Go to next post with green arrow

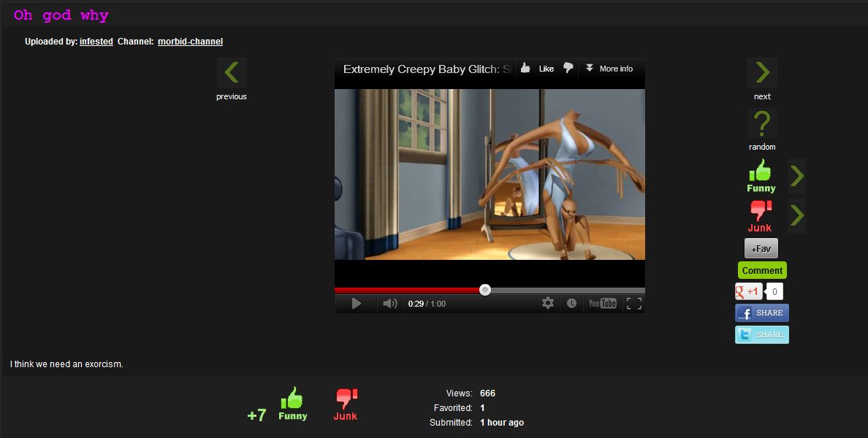762,73
